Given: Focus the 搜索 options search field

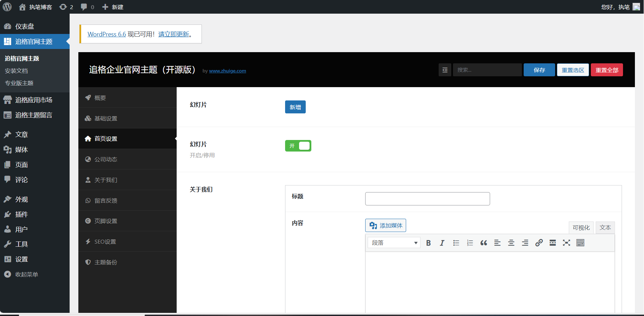Looking at the screenshot, I should 487,70.
